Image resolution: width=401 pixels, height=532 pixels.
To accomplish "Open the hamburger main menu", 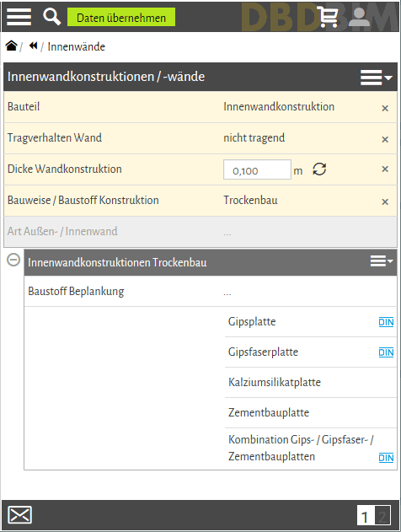I will click(x=19, y=17).
